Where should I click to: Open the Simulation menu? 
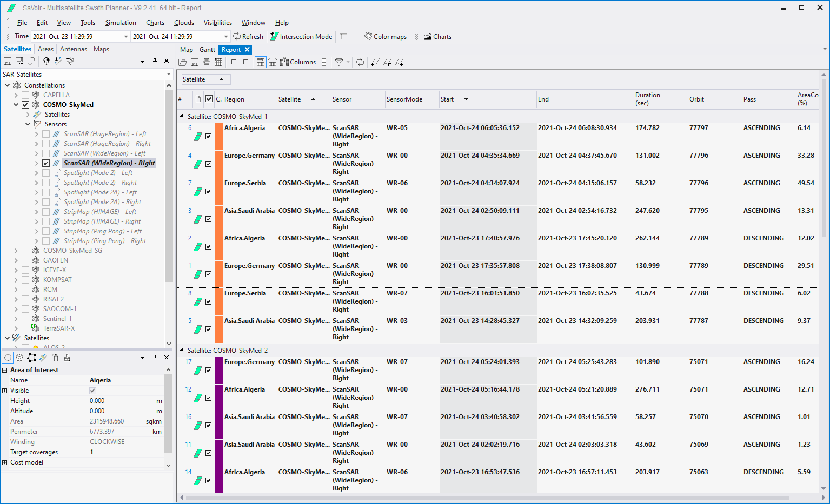[120, 23]
